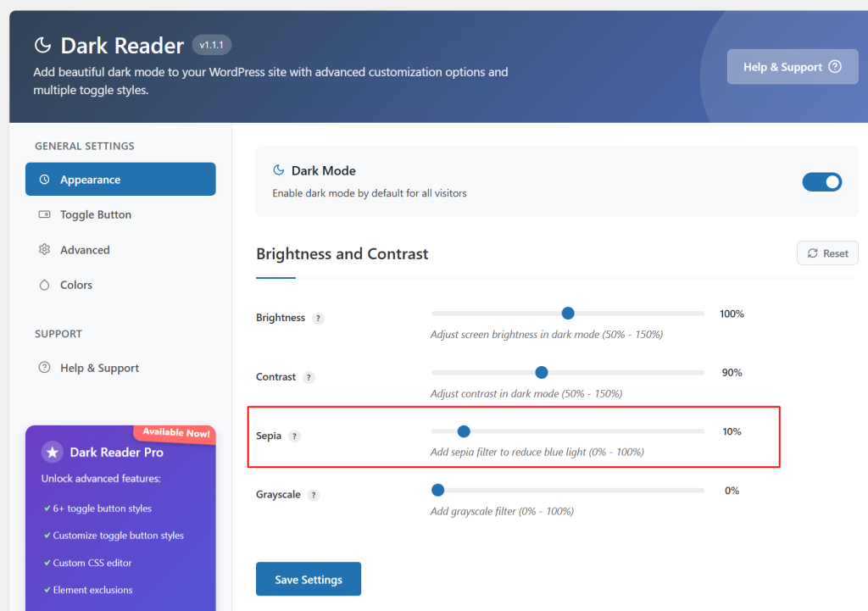
Task: Click the question circle icon in sidebar Support
Action: [44, 368]
